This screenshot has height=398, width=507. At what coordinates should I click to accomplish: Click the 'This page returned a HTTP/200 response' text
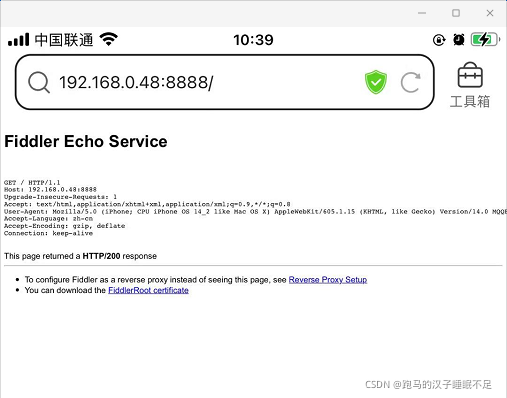80,256
